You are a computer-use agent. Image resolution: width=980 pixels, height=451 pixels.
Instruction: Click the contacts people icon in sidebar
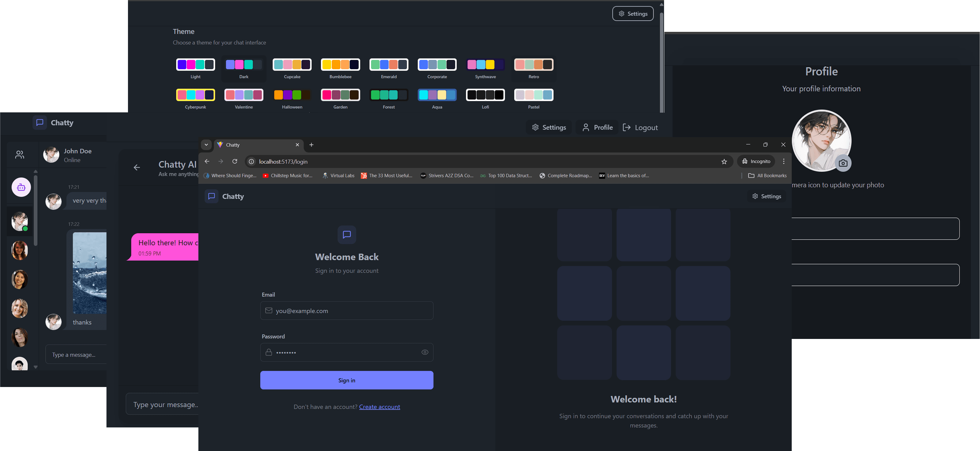[x=20, y=155]
